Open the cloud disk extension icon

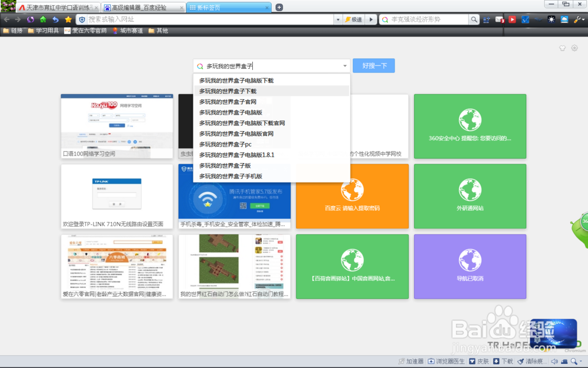(564, 19)
